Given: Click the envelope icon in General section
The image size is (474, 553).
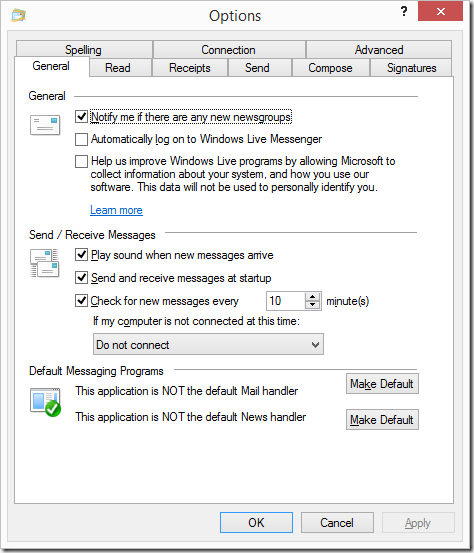Looking at the screenshot, I should [45, 125].
